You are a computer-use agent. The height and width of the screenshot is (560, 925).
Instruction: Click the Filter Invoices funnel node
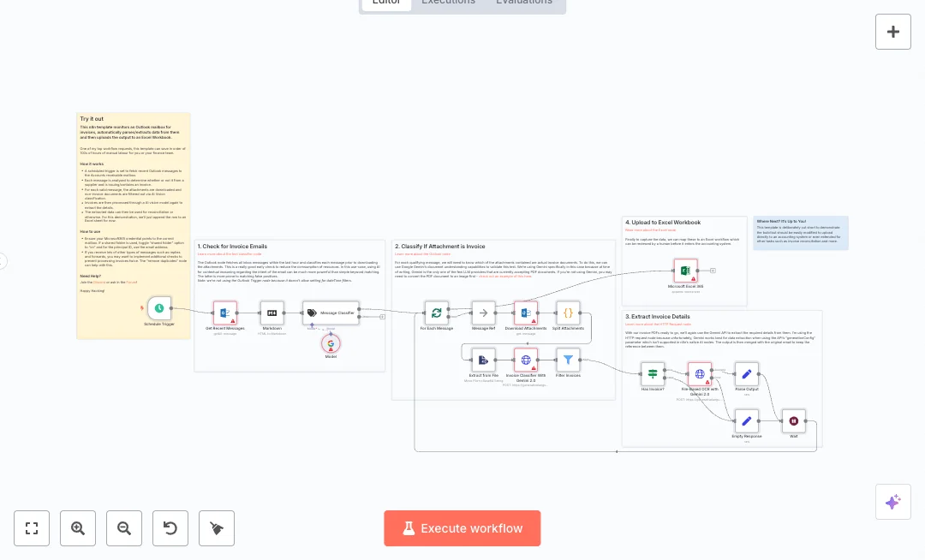click(x=568, y=360)
